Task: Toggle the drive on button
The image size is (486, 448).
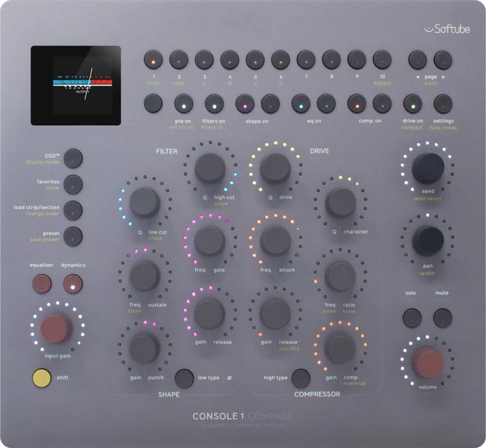Action: point(412,104)
